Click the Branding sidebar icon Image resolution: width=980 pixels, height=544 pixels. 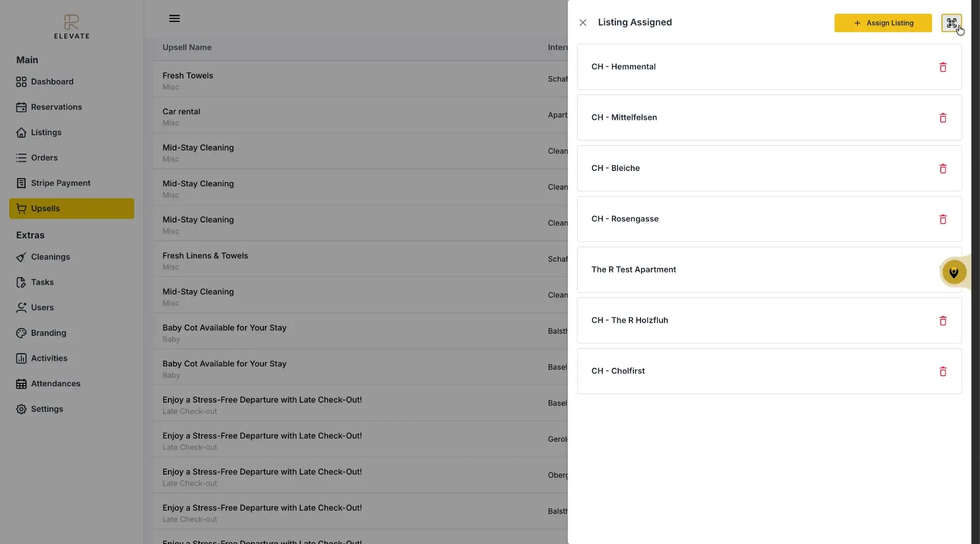(x=21, y=333)
